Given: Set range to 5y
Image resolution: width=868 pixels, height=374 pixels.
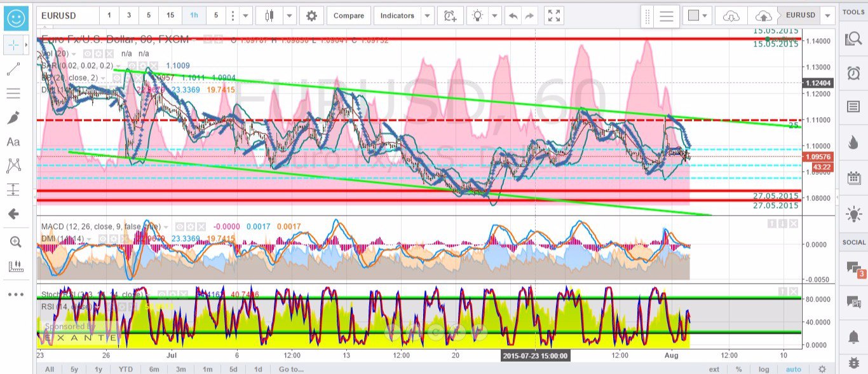Looking at the screenshot, I should click(x=75, y=369).
